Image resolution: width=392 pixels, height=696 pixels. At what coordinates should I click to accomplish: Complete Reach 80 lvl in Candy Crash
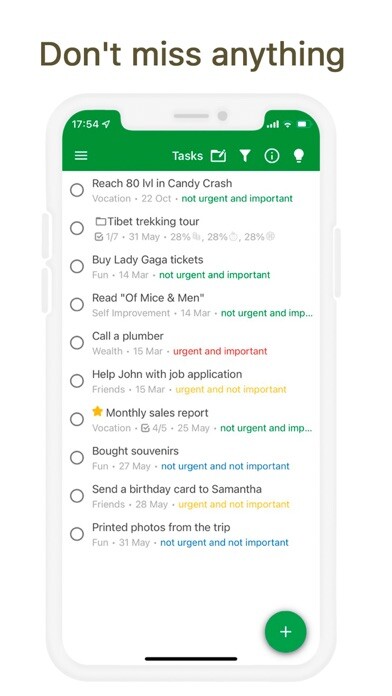pos(77,190)
